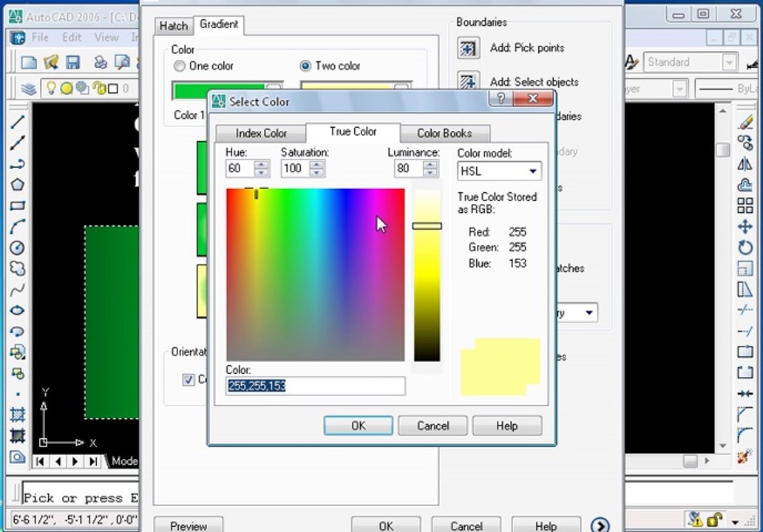Select the Circle tool
The height and width of the screenshot is (532, 763).
18,248
